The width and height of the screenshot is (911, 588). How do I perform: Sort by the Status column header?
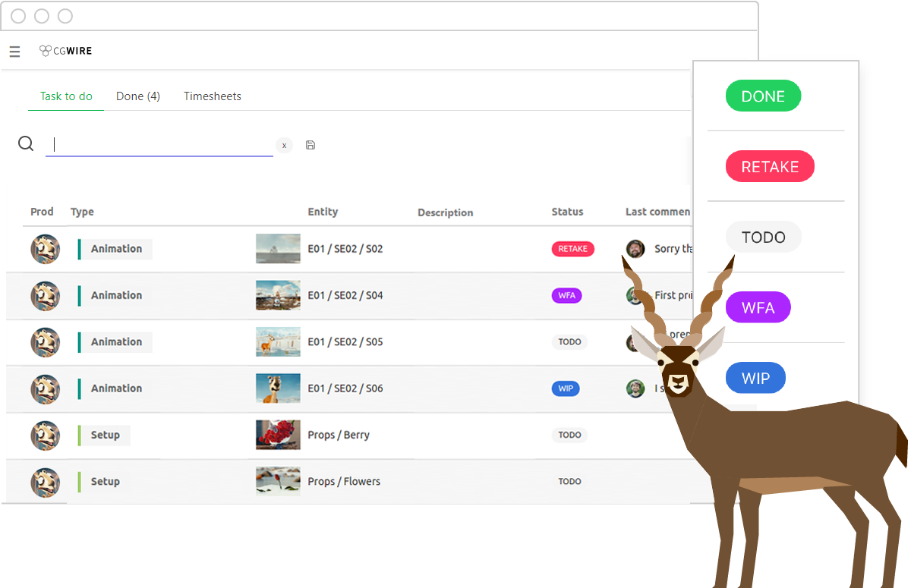567,212
